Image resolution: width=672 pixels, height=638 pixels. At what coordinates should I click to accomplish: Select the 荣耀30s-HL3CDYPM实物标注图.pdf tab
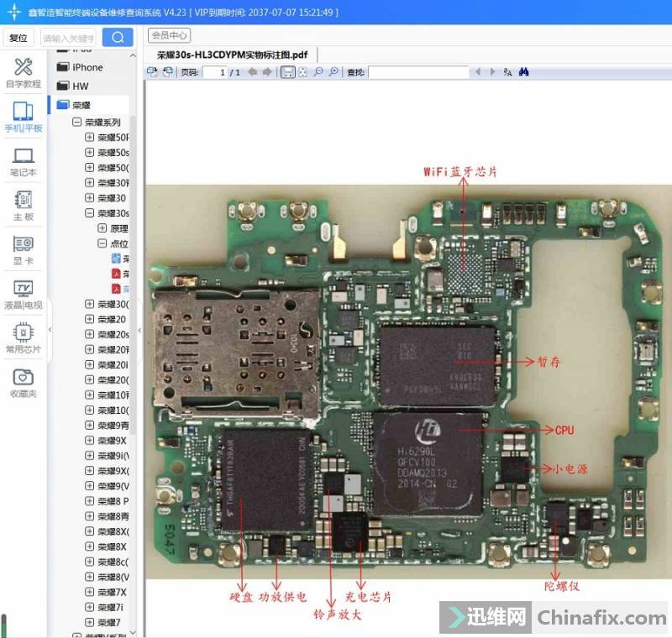233,55
